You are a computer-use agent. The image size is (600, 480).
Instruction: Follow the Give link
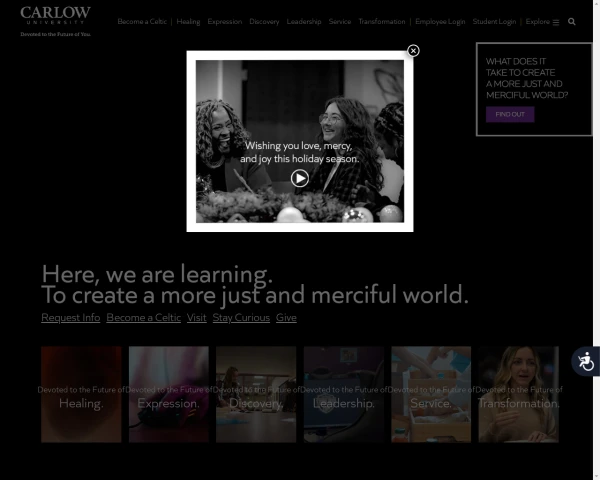tap(286, 318)
